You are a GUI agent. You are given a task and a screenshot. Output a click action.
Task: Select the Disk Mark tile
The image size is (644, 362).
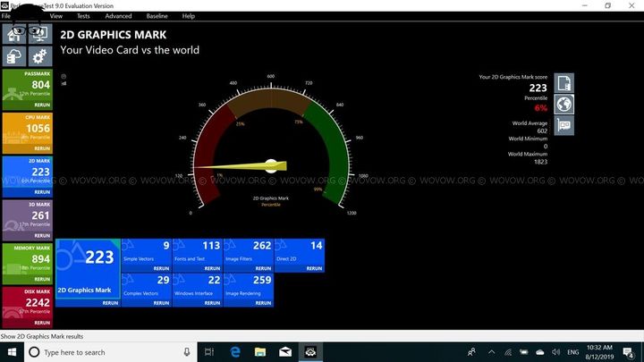tap(27, 307)
